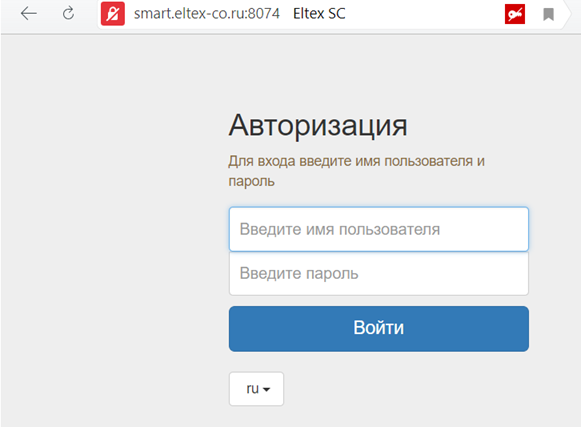Viewport: 581px width, 427px height.
Task: Open the red key password manager icon
Action: tap(515, 14)
